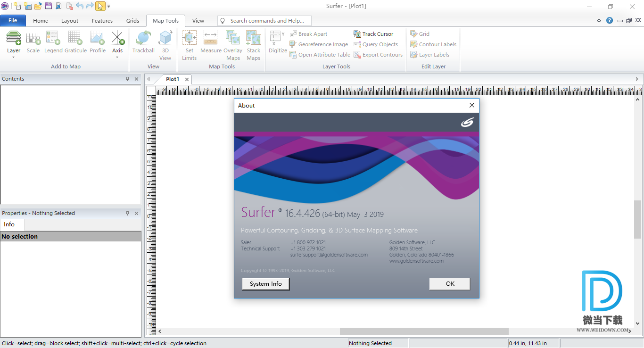The image size is (644, 348).
Task: Click the Layer Labels command
Action: pyautogui.click(x=430, y=55)
